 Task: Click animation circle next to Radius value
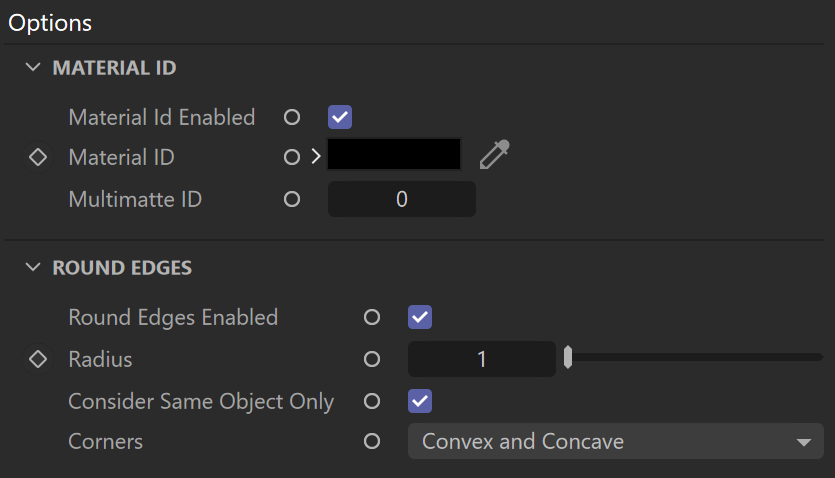(372, 359)
